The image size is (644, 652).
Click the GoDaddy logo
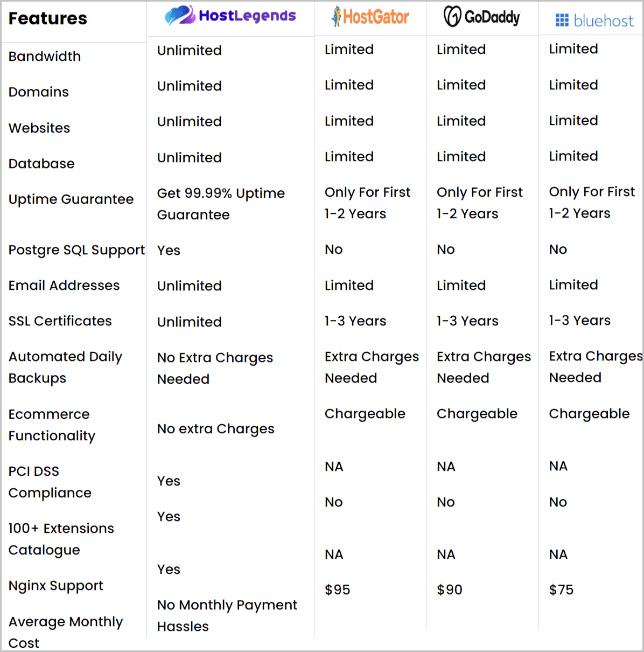click(482, 17)
